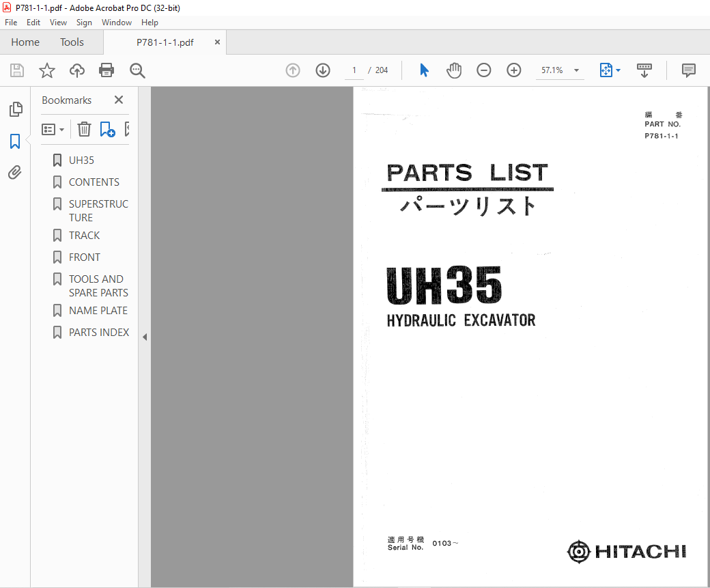Open the View menu
Viewport: 710px width, 588px height.
pos(58,23)
